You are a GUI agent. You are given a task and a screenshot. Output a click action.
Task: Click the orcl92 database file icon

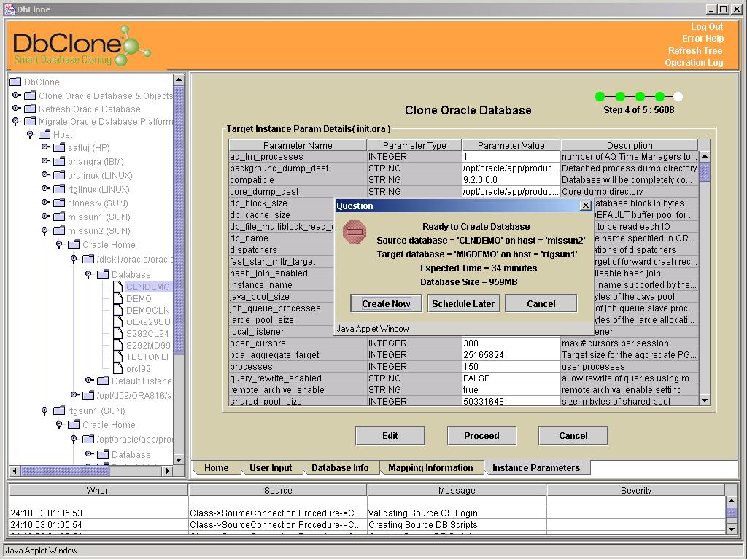pyautogui.click(x=118, y=368)
